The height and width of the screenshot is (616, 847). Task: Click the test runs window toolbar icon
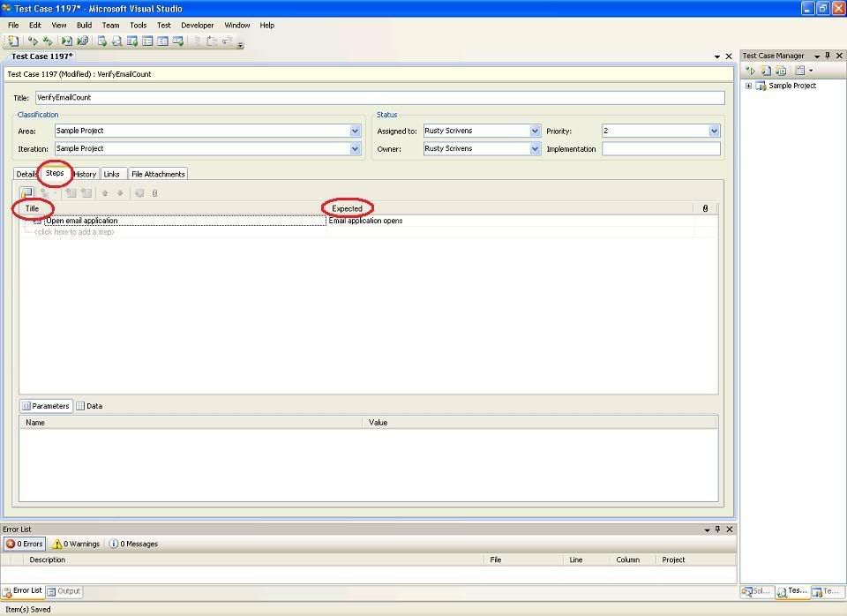[162, 41]
